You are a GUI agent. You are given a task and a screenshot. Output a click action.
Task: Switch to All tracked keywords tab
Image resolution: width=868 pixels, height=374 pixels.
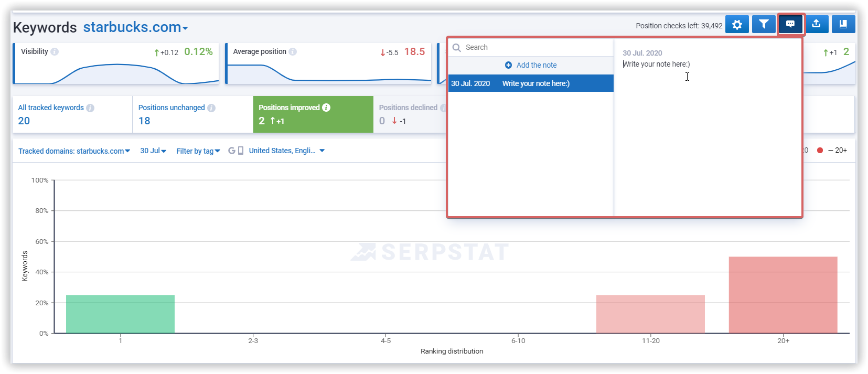72,114
